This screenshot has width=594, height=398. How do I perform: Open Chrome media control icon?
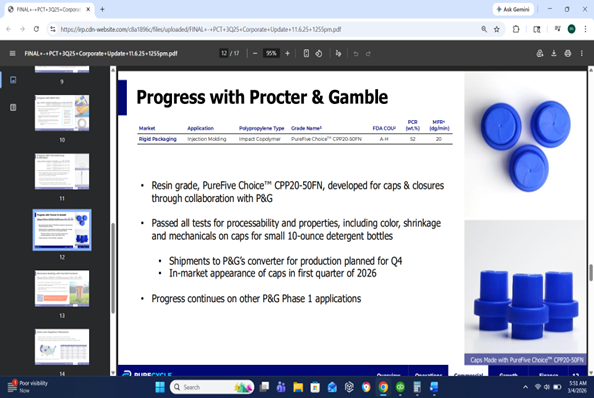(x=557, y=29)
